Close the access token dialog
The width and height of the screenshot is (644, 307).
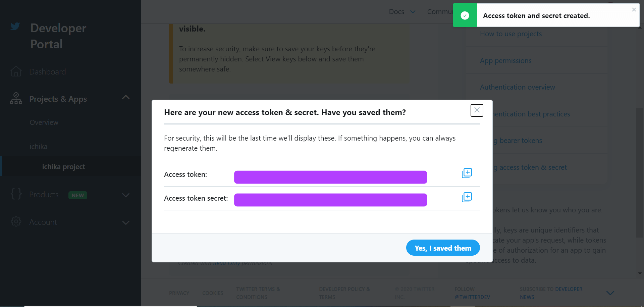pos(477,110)
